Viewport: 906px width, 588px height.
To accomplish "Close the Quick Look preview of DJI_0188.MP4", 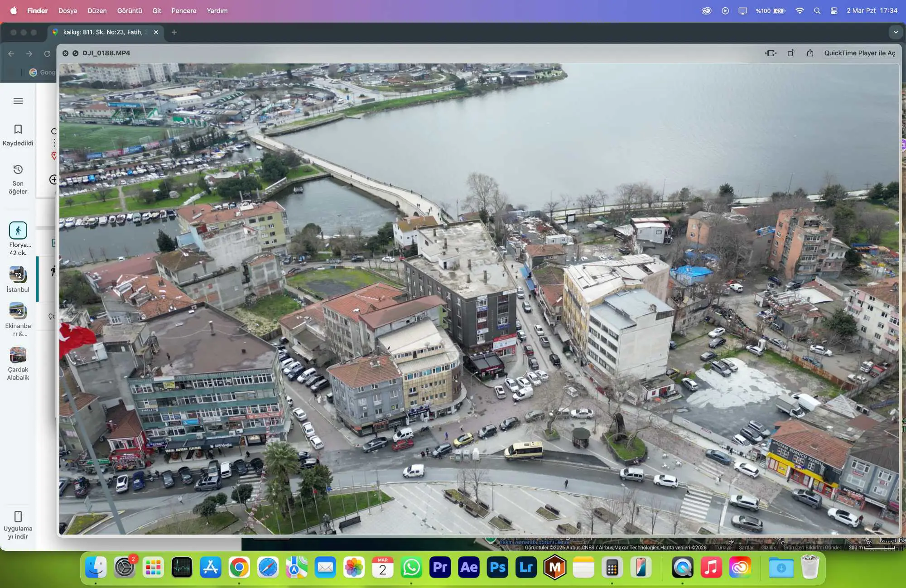I will [x=65, y=53].
